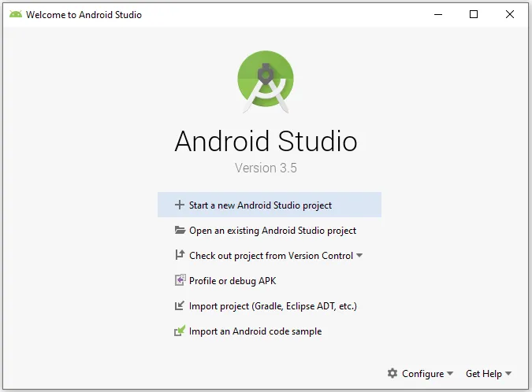532x392 pixels.
Task: Click the Android Studio heading text
Action: (266, 141)
